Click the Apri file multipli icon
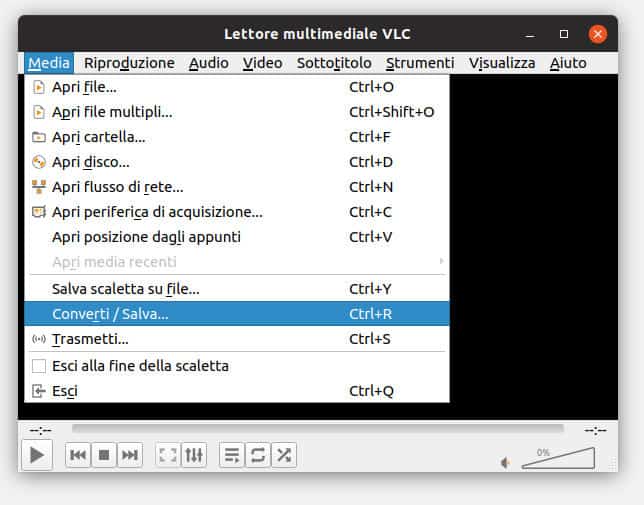This screenshot has height=505, width=644. (39, 112)
